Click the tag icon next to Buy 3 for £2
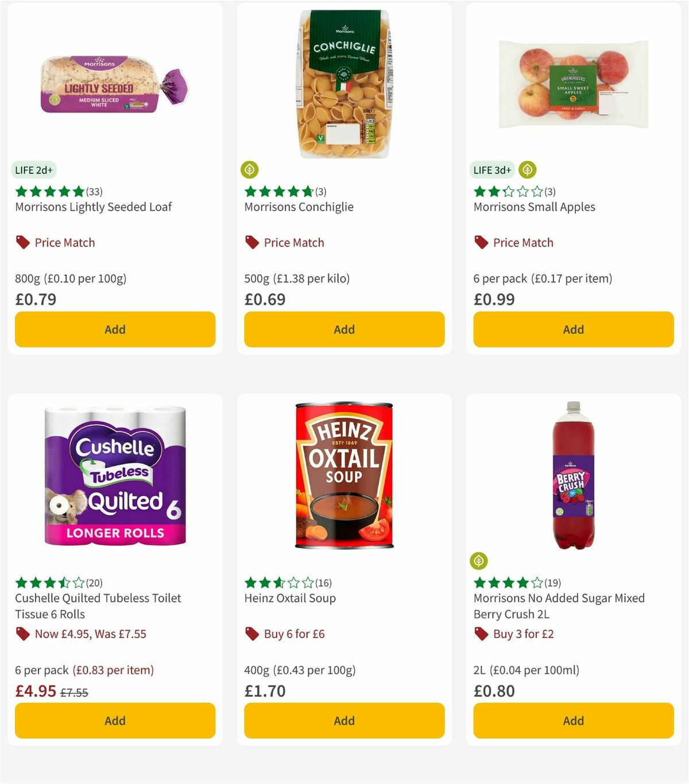This screenshot has height=784, width=689. coord(481,634)
